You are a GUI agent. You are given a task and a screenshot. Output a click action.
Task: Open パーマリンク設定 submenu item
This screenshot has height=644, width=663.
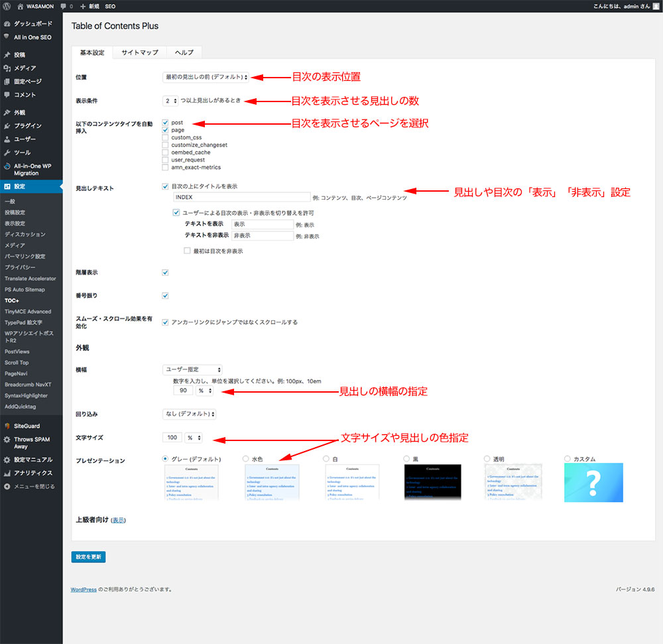(x=25, y=256)
